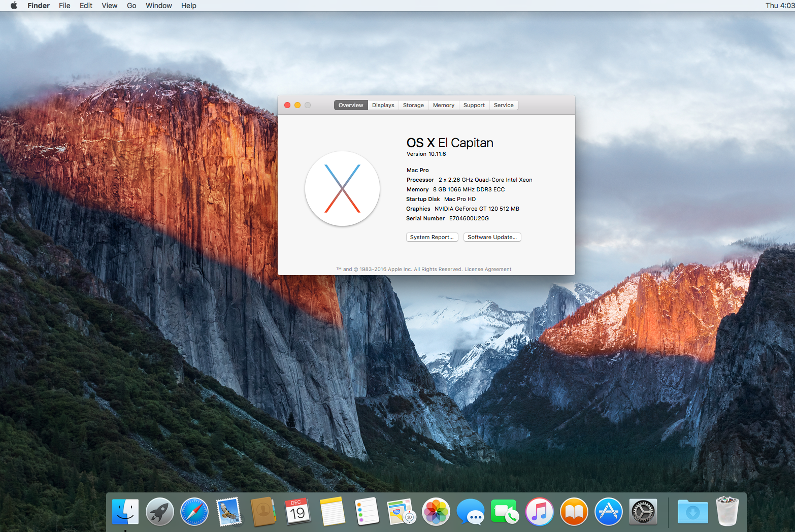Image resolution: width=795 pixels, height=532 pixels.
Task: Click the OS X El Capitan title
Action: point(450,143)
